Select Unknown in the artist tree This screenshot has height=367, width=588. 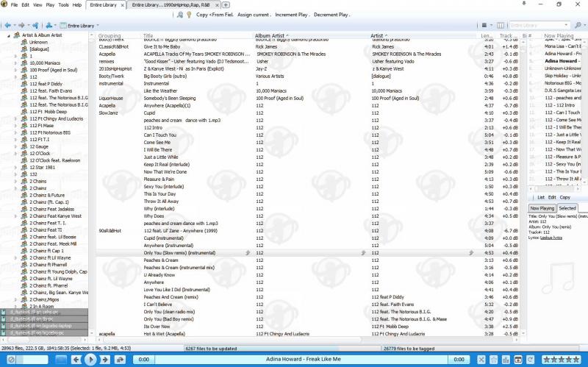39,42
